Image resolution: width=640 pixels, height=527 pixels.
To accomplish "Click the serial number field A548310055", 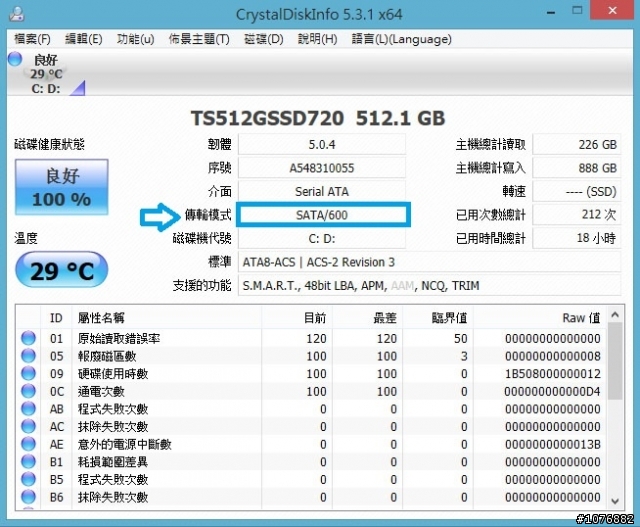I will click(322, 168).
